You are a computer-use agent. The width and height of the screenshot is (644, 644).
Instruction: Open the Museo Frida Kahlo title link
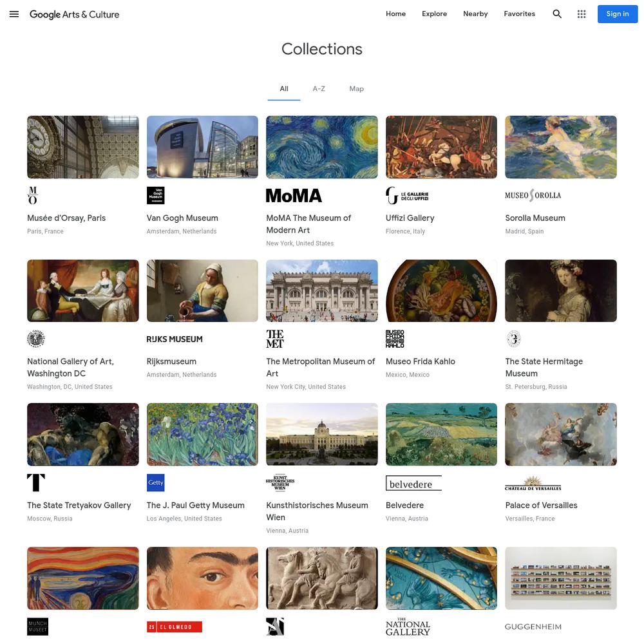point(420,361)
